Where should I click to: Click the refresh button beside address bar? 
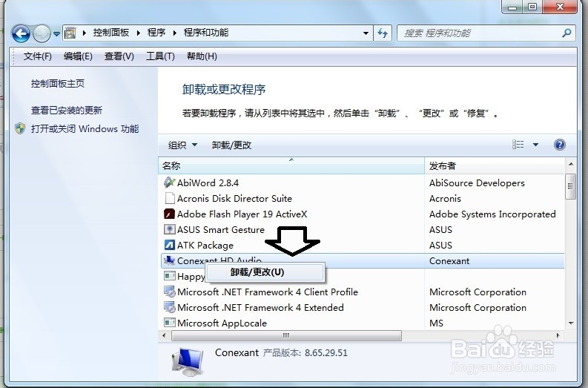(383, 33)
